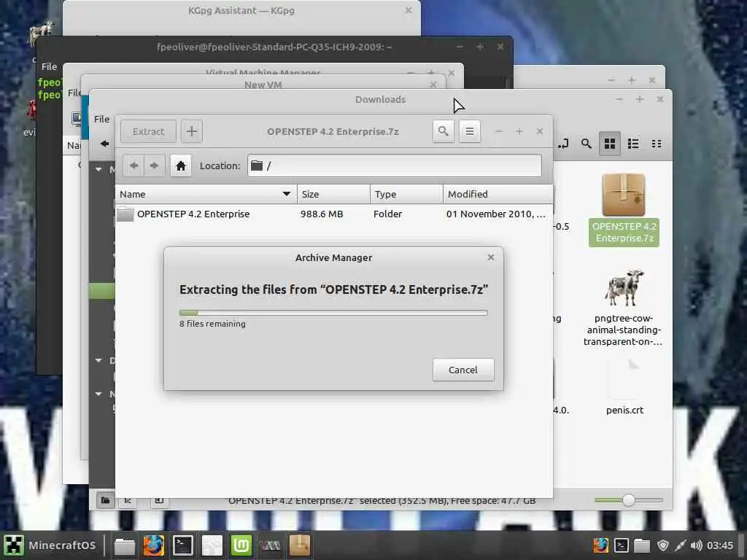The width and height of the screenshot is (747, 560).
Task: Switch Downloads to icon view
Action: [610, 144]
